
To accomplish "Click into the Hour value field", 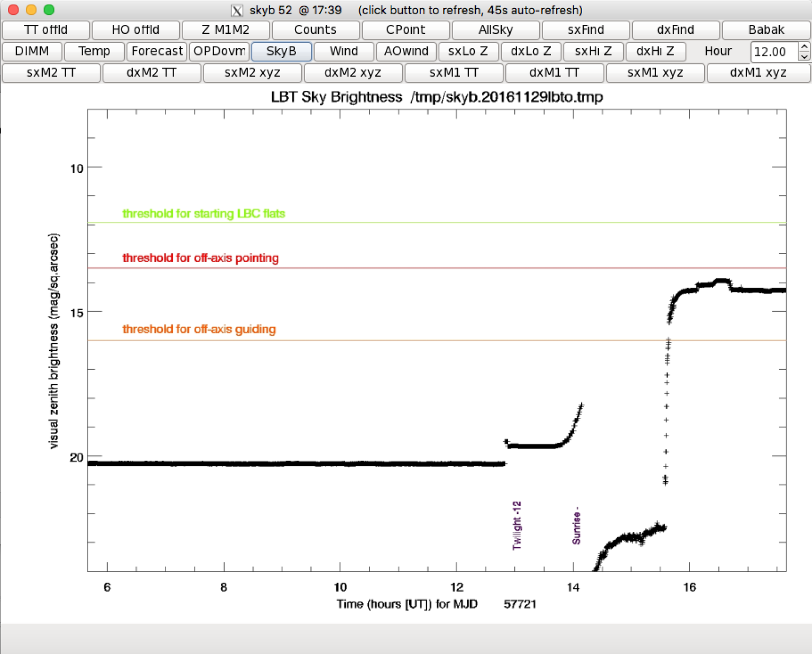I will tap(774, 52).
